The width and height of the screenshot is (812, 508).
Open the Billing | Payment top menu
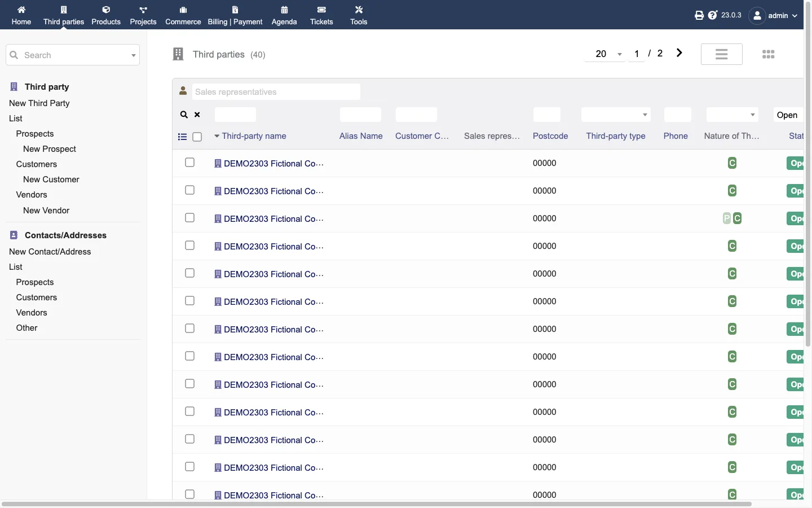click(235, 15)
